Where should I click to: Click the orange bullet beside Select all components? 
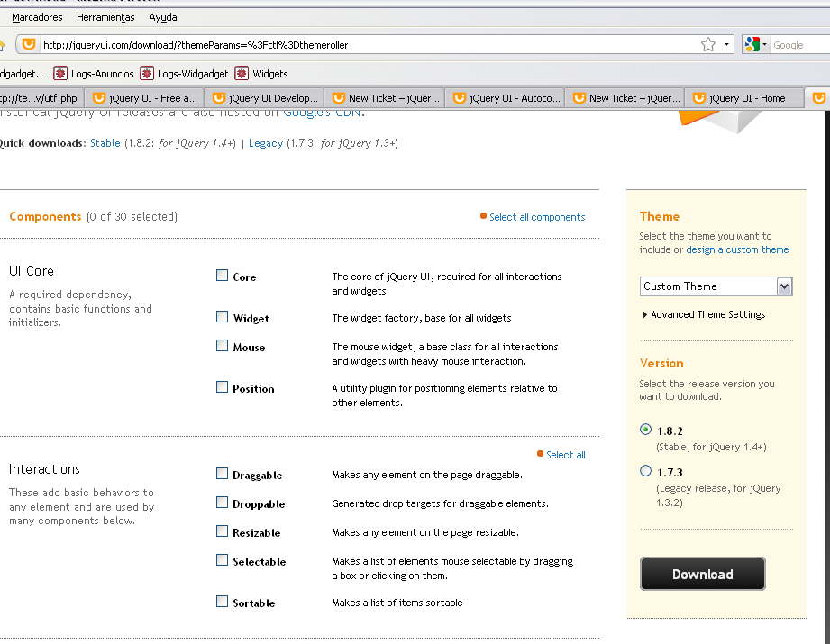[x=484, y=216]
